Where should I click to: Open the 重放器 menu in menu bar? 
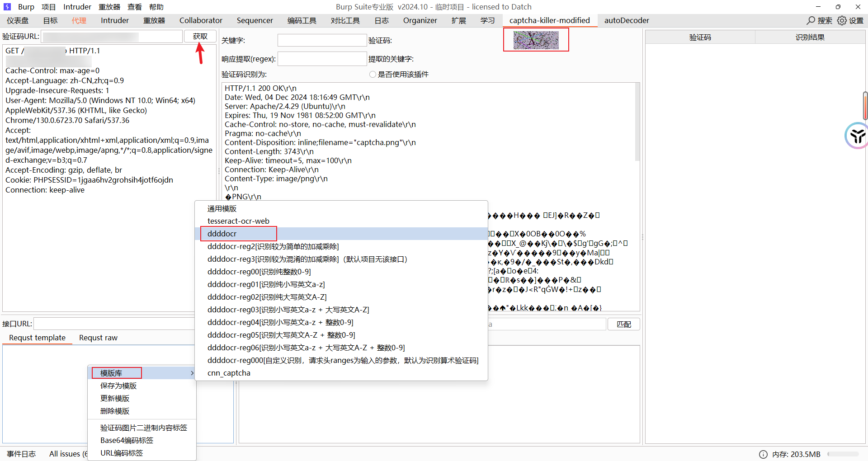109,7
